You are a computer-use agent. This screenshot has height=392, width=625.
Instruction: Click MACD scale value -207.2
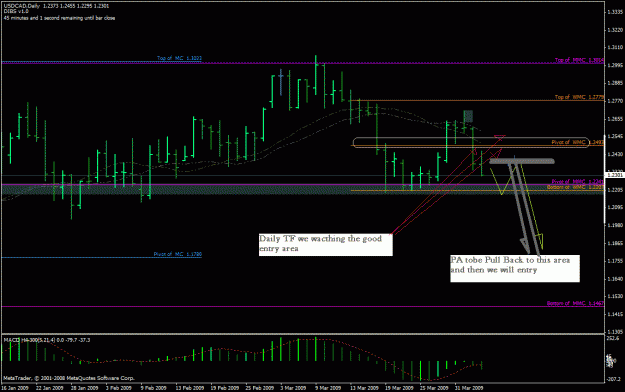614,380
